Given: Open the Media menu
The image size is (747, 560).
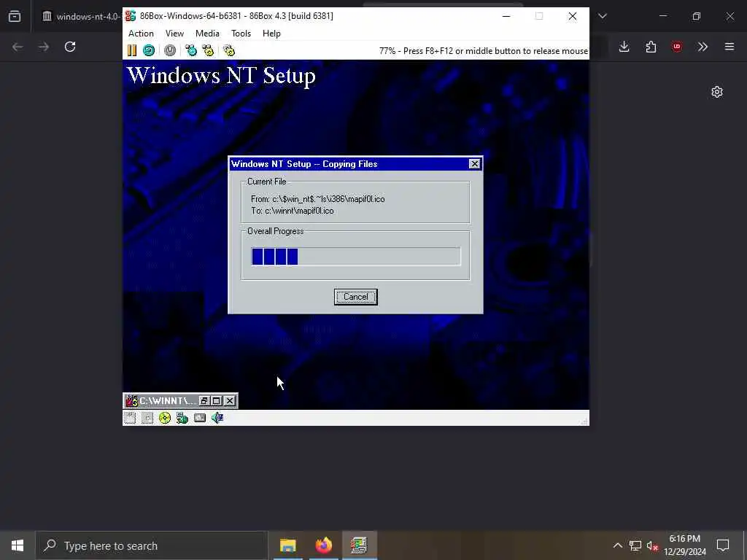Looking at the screenshot, I should (x=207, y=34).
